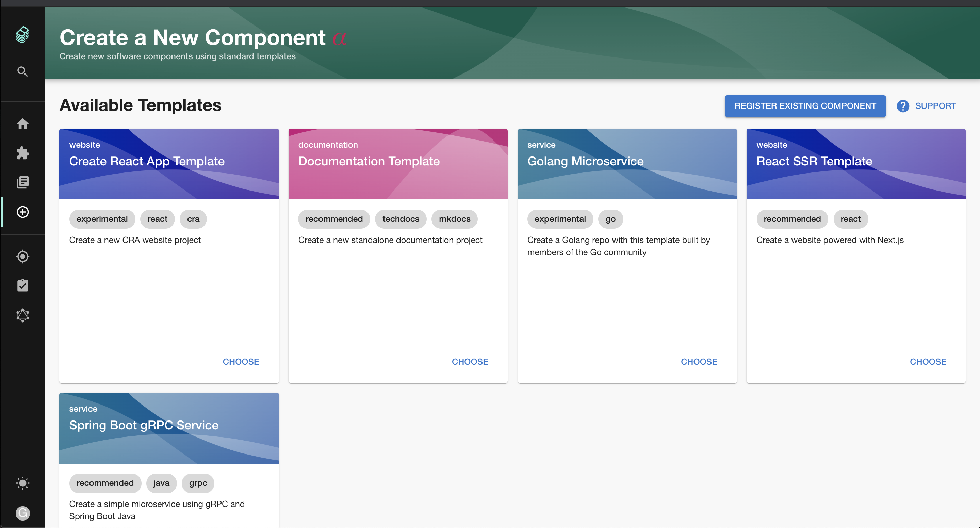Click the Create (plus circle) sidebar icon
Viewport: 980px width, 528px height.
pos(22,212)
